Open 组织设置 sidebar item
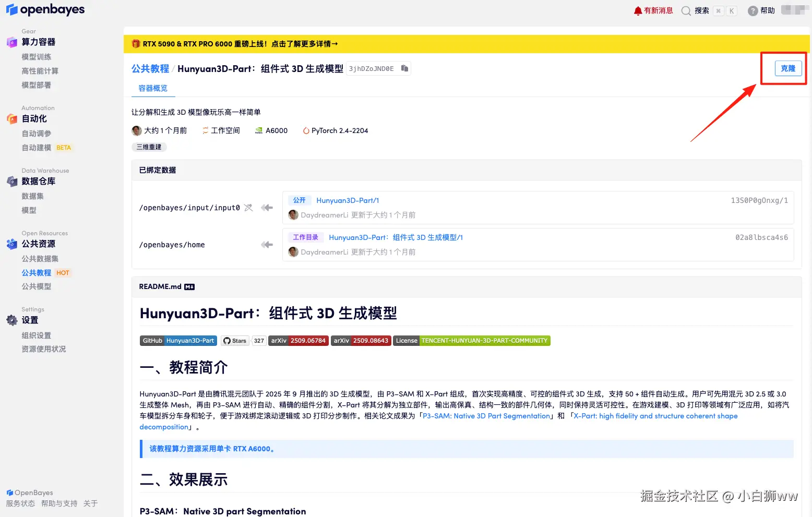Image resolution: width=812 pixels, height=517 pixels. pyautogui.click(x=37, y=335)
